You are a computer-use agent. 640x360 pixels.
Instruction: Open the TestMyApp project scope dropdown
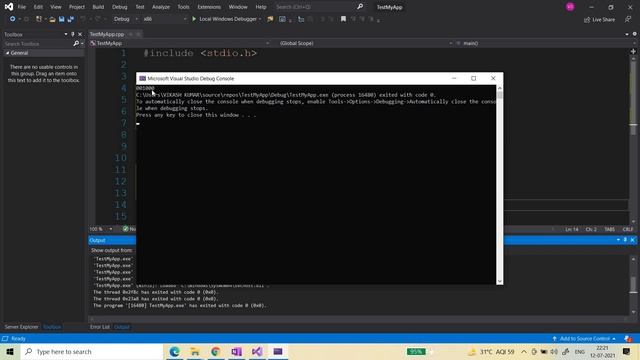coord(267,43)
